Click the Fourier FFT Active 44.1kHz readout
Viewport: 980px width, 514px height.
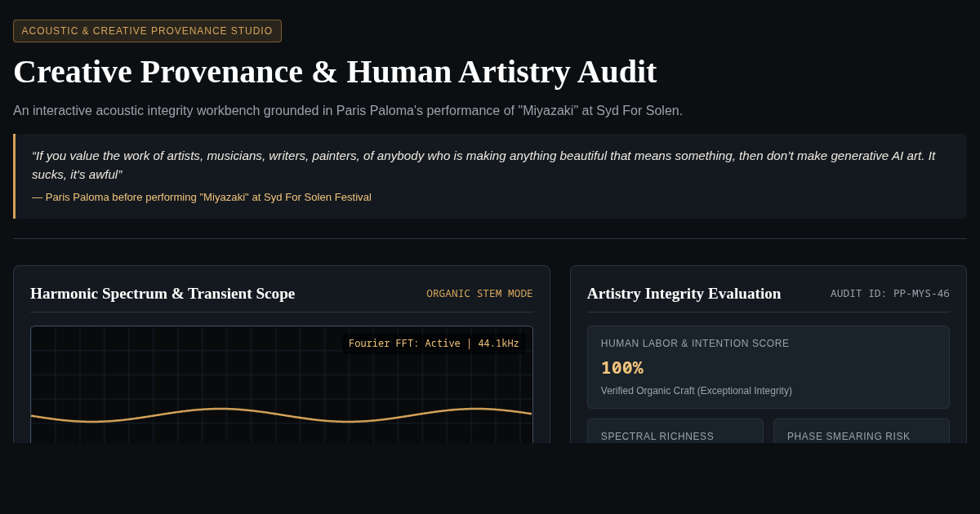pos(434,343)
